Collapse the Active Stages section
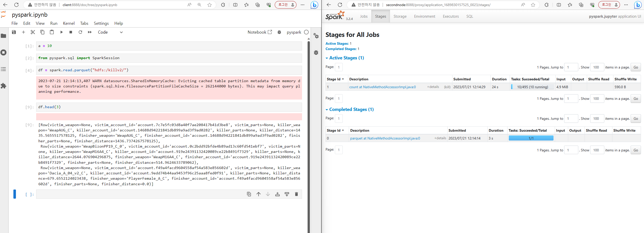This screenshot has height=233, width=644. pos(345,58)
